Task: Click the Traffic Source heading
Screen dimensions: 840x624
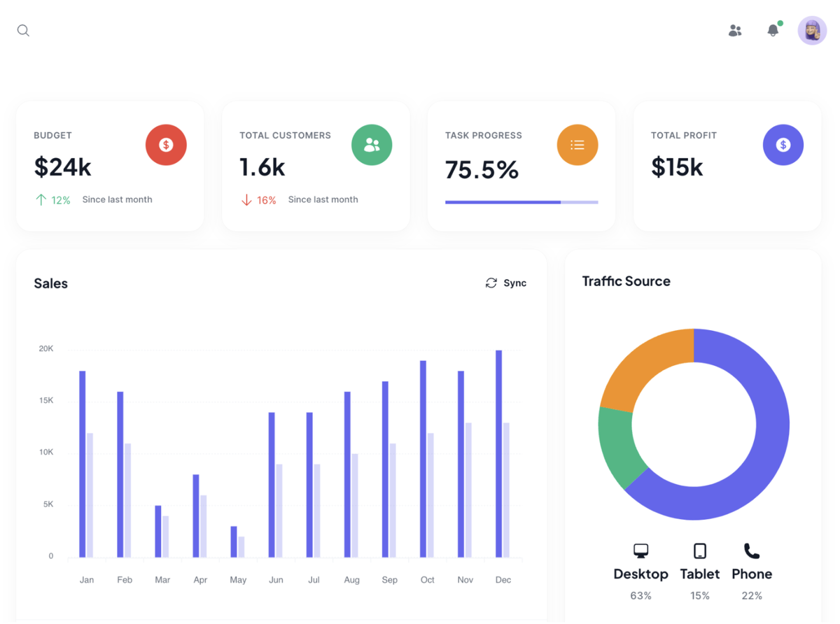Action: 626,281
